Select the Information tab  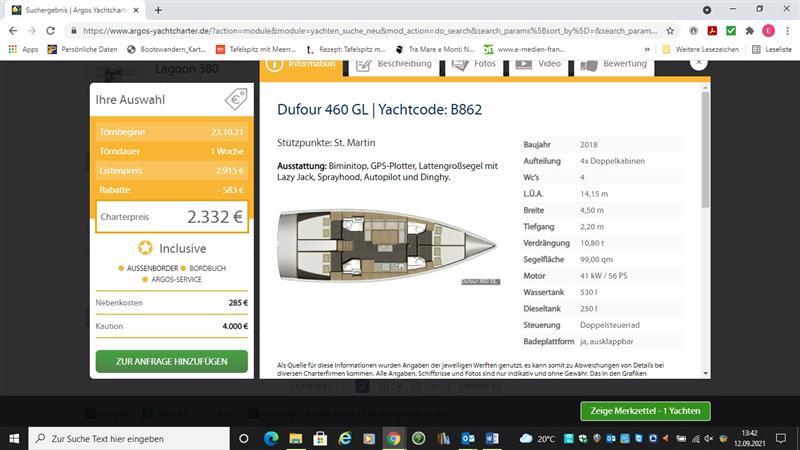click(301, 64)
